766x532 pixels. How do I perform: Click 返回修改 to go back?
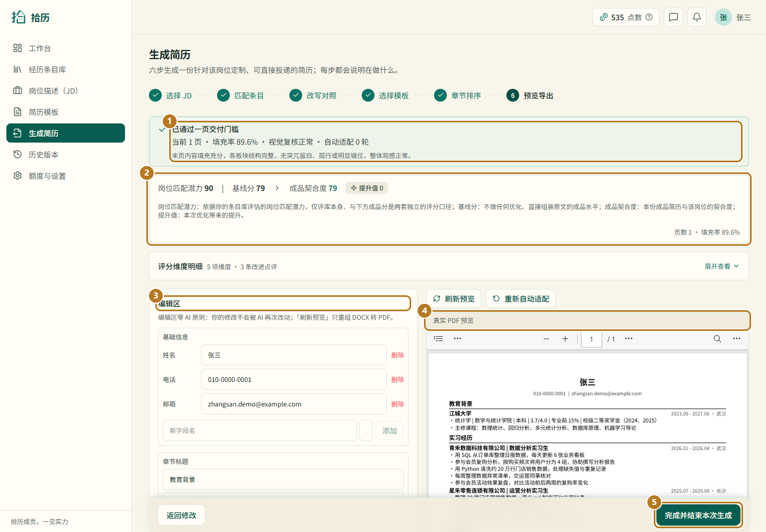(x=181, y=515)
